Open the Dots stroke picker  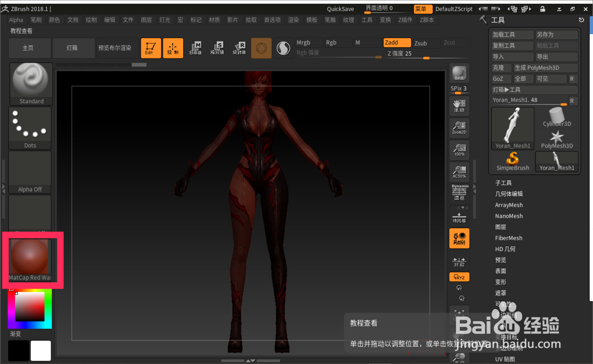[30, 128]
